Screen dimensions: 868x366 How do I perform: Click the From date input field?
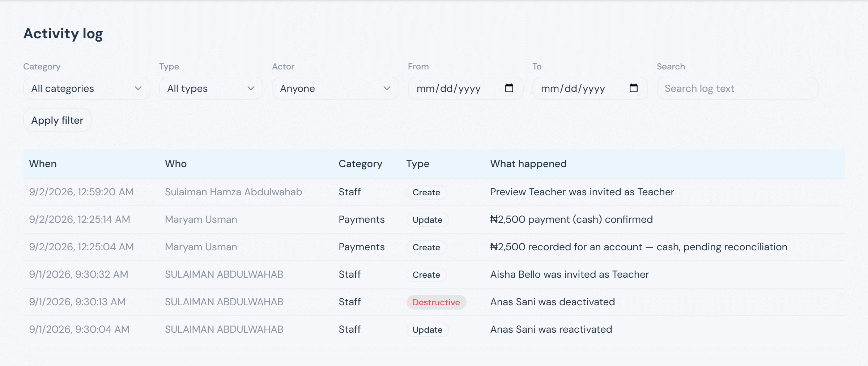[x=465, y=88]
